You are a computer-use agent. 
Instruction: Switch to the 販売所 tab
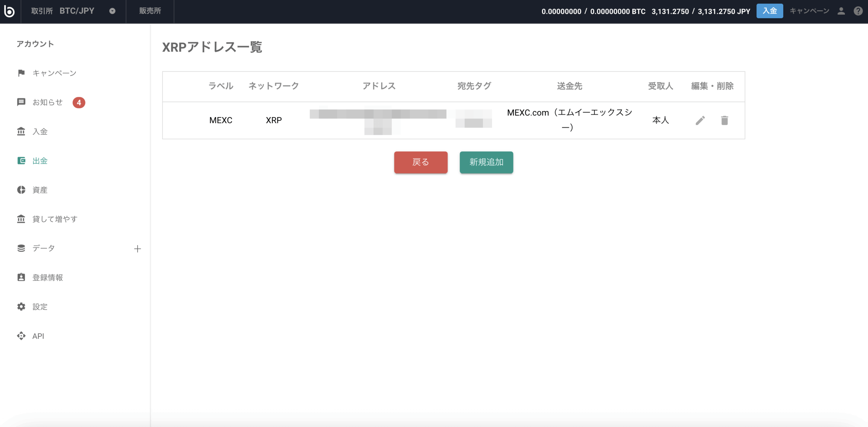(x=150, y=11)
